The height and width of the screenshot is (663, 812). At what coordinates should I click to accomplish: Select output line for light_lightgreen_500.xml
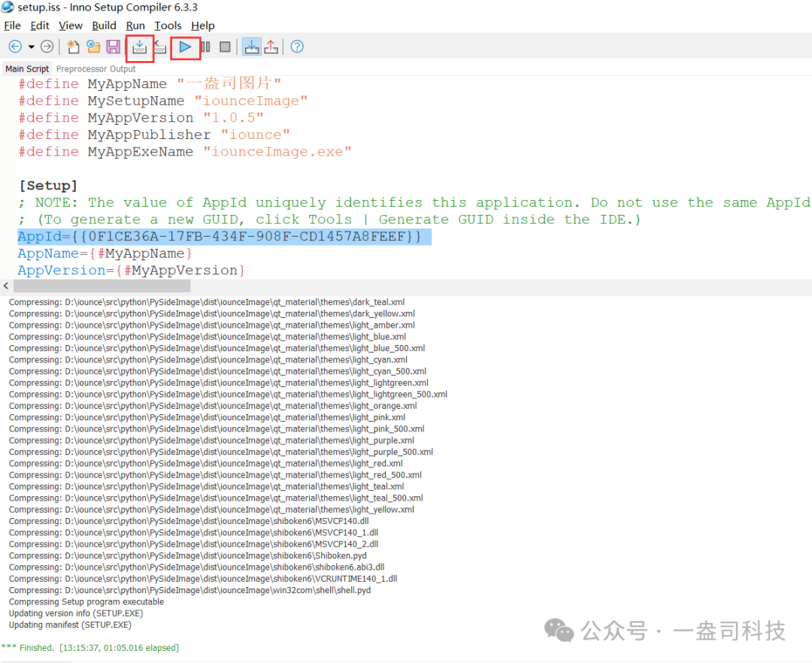tap(228, 395)
